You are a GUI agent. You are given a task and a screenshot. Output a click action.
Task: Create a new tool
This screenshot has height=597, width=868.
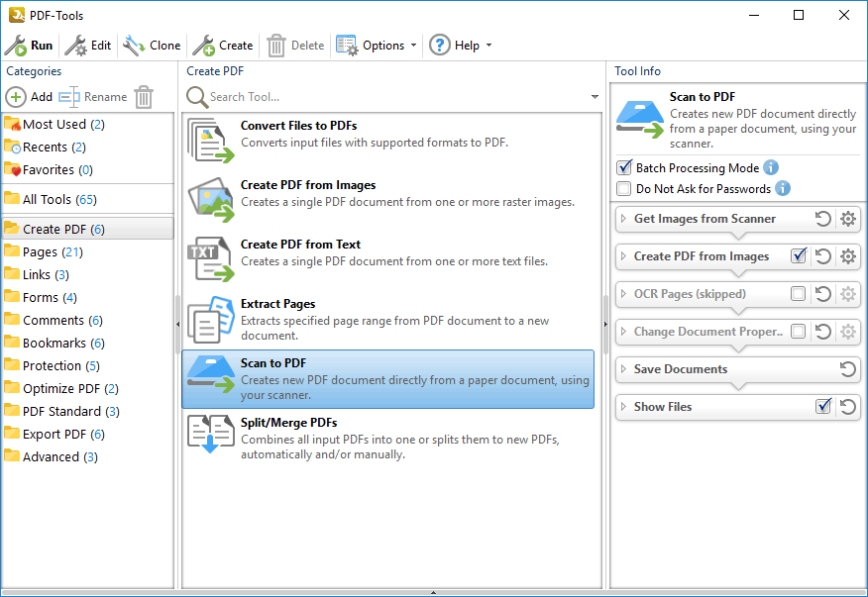pos(223,46)
